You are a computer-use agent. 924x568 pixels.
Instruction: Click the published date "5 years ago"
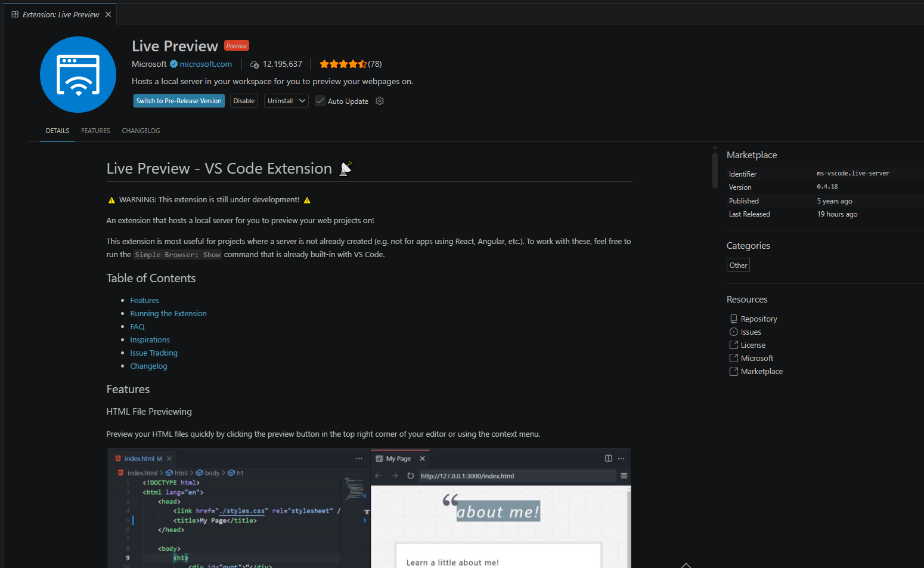[835, 201]
